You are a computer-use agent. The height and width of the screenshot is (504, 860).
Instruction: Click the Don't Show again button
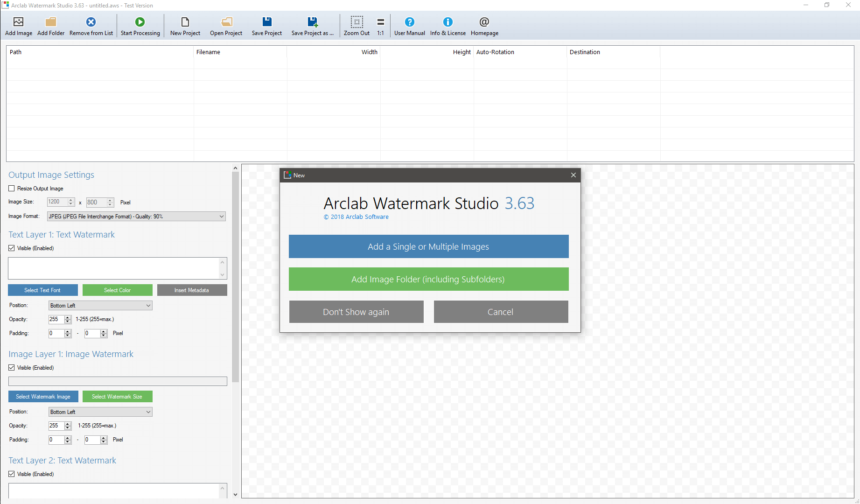[x=357, y=312]
